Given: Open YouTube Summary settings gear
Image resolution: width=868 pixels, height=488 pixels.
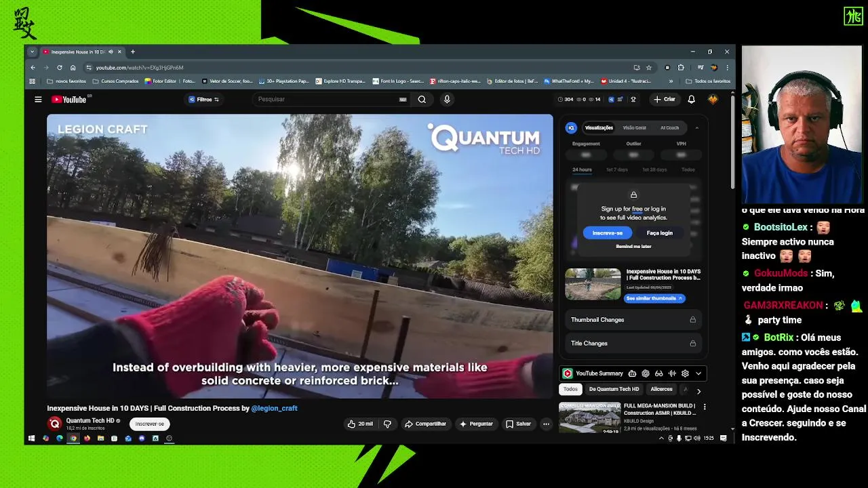Looking at the screenshot, I should 685,373.
